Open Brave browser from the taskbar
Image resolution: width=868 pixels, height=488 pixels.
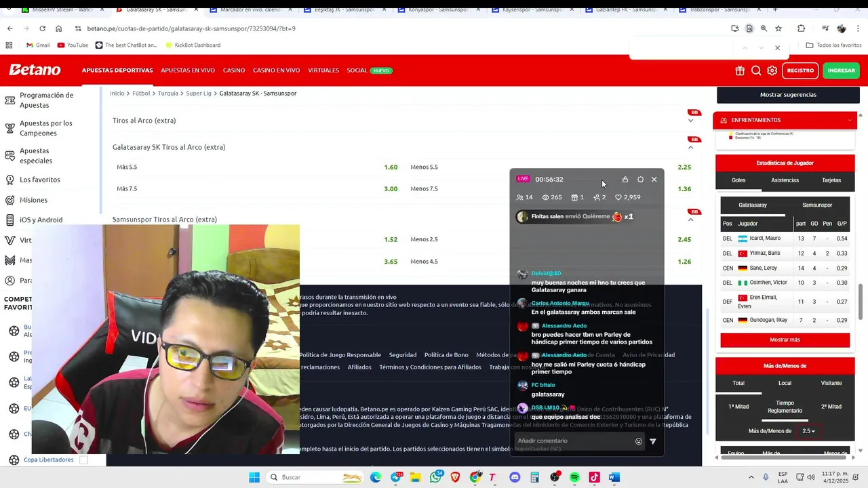(x=455, y=477)
